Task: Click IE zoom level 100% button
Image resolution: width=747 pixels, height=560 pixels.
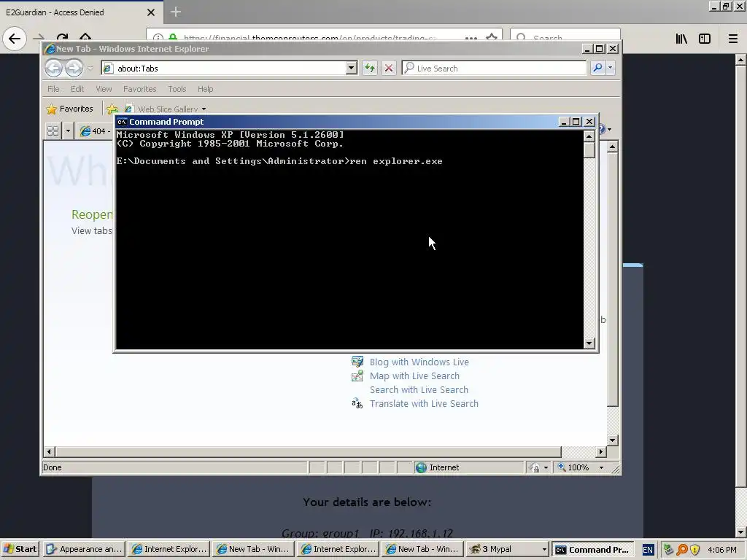Action: 573,467
